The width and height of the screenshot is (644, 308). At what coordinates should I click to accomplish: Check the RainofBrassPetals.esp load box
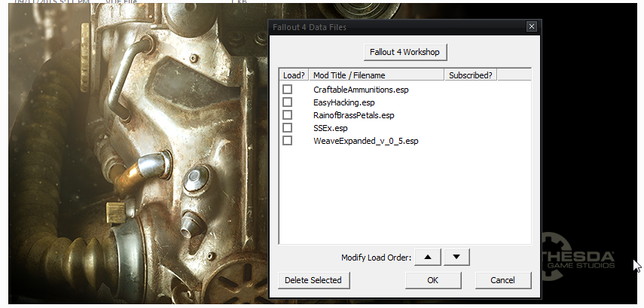pos(288,114)
